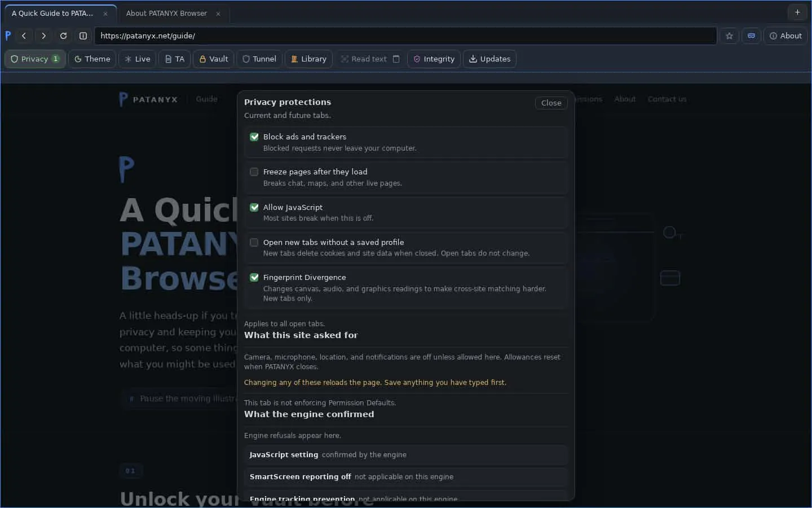This screenshot has width=812, height=508.
Task: Open the Guide link in the page header
Action: 206,99
